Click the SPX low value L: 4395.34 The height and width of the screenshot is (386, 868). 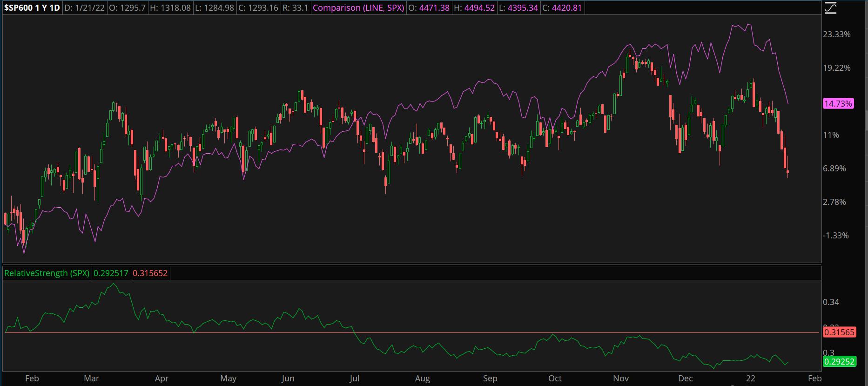[518, 8]
